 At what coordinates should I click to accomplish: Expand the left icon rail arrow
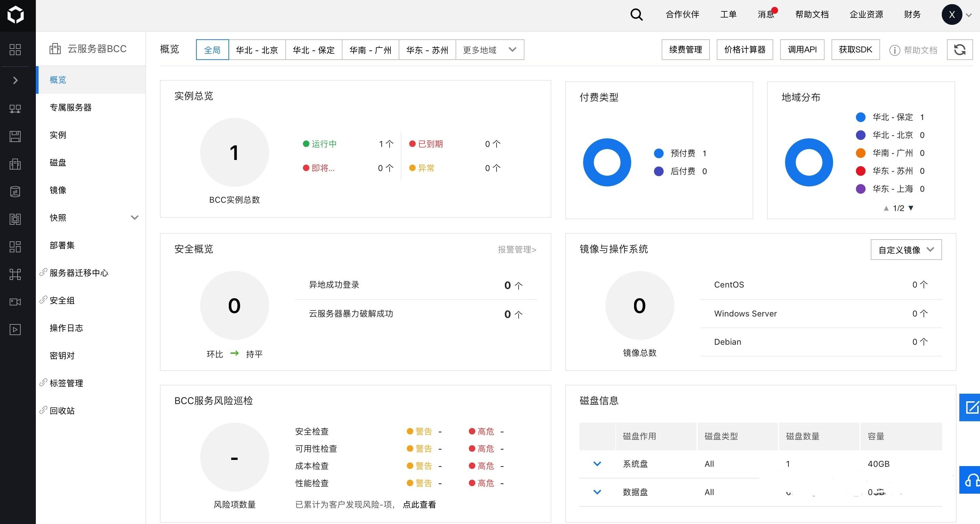[15, 80]
